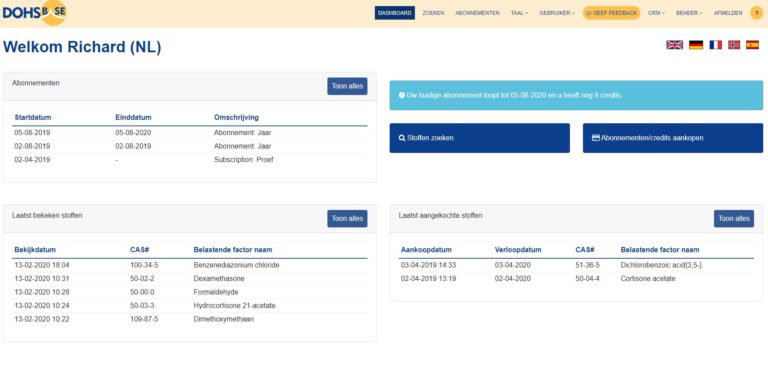Image resolution: width=768 pixels, height=372 pixels.
Task: Select subscription row starting 02-08-2019
Action: tap(190, 146)
